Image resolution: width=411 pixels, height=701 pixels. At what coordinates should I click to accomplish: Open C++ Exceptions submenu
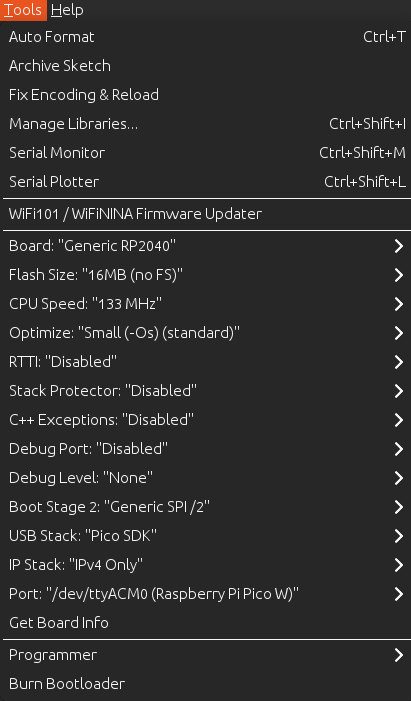pos(205,420)
